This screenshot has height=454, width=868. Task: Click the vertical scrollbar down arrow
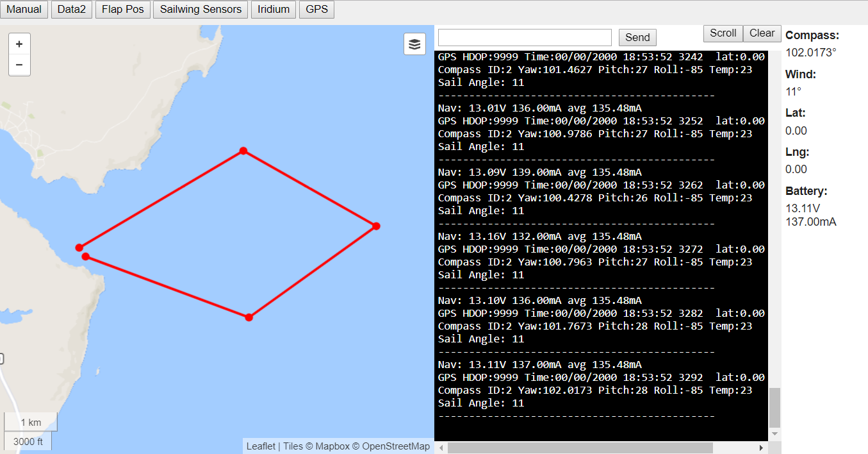pos(774,434)
